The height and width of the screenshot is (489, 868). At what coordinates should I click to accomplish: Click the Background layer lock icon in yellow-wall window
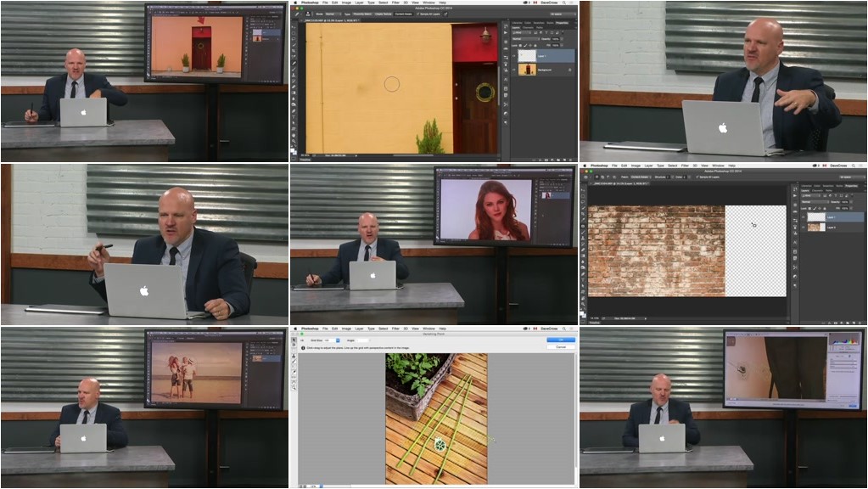569,70
